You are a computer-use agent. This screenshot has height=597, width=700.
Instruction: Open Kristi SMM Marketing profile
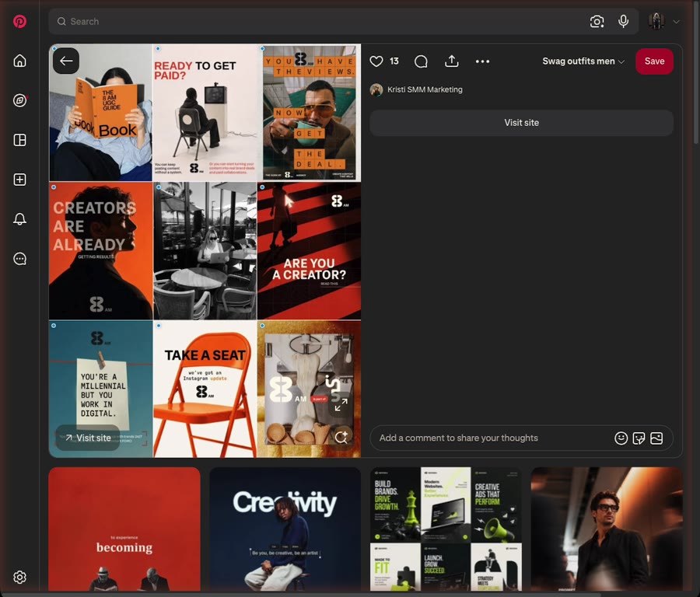tap(416, 89)
